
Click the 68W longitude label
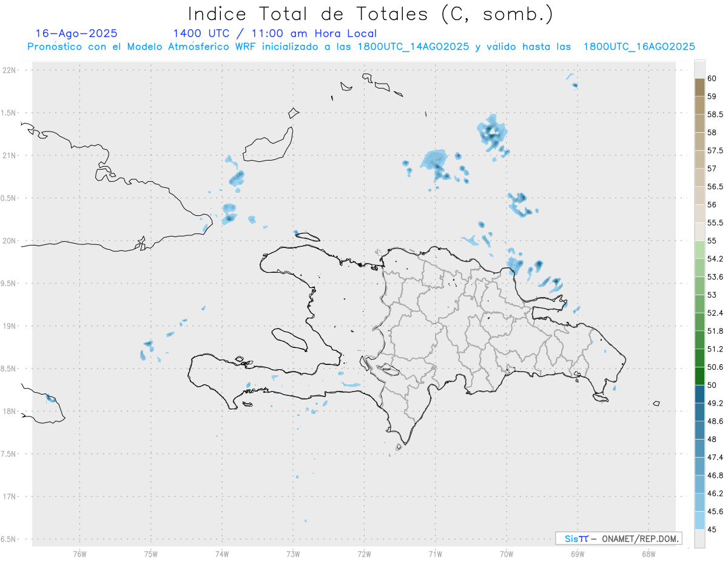(x=649, y=554)
